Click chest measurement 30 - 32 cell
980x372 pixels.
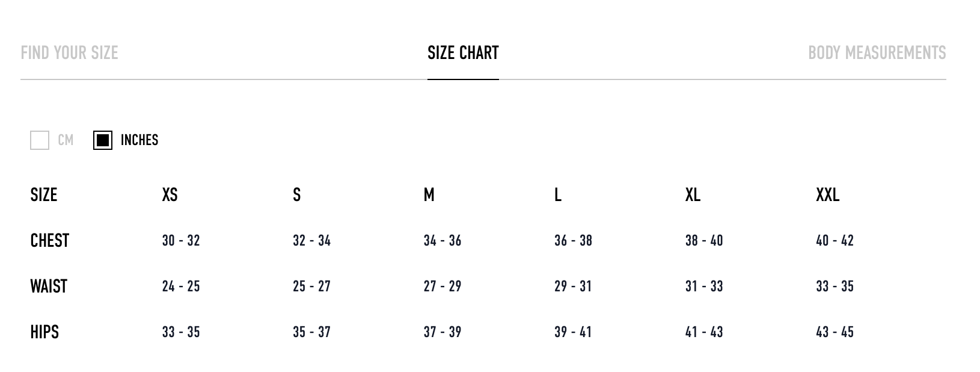(x=181, y=241)
